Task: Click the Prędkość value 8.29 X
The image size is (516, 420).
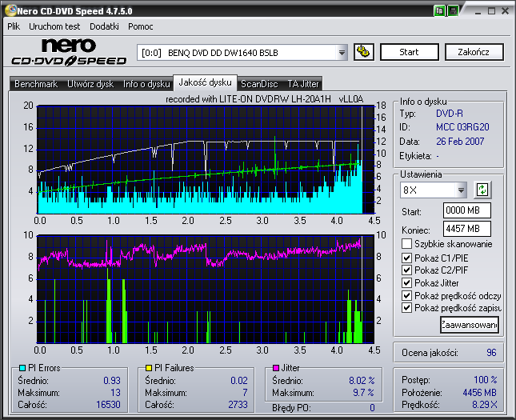Action: [485, 405]
